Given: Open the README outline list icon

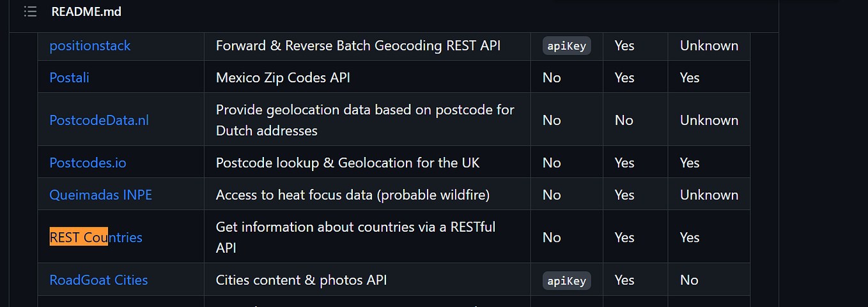Looking at the screenshot, I should point(29,11).
